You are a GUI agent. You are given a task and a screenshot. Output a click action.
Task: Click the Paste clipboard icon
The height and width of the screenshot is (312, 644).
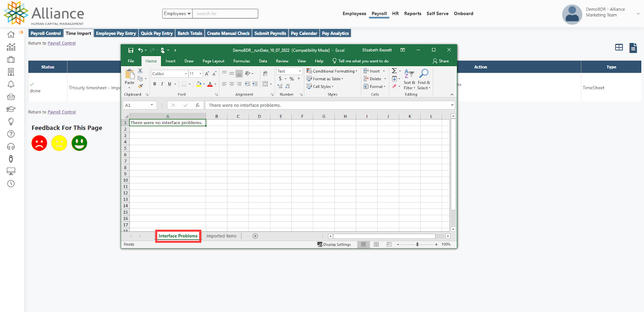130,74
